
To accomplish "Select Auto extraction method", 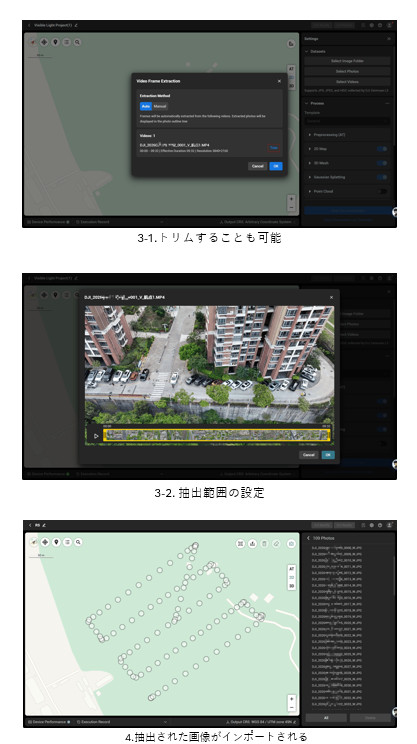I will (146, 106).
